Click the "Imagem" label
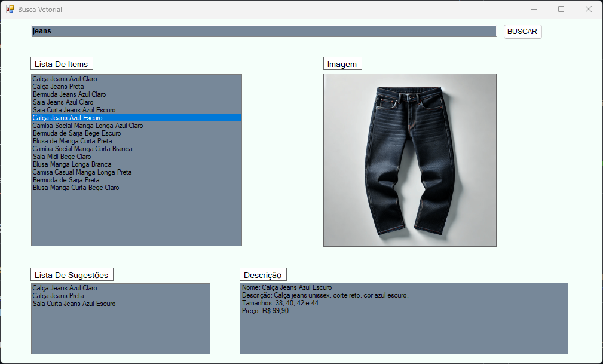 point(342,64)
